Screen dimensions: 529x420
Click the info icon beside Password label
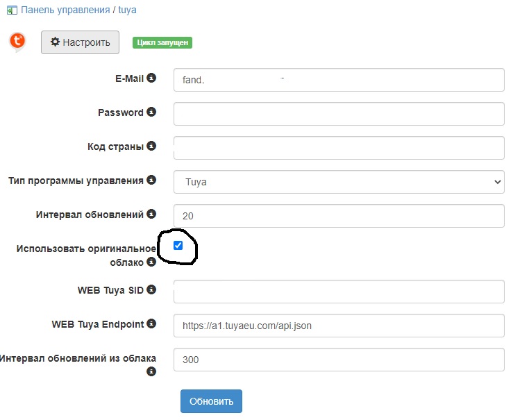click(x=151, y=112)
